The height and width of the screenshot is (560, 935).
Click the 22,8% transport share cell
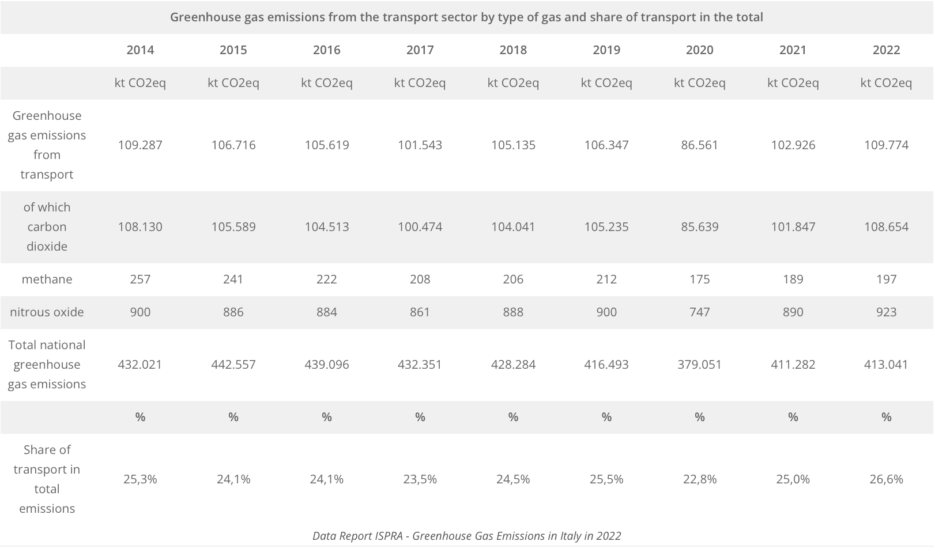(699, 479)
